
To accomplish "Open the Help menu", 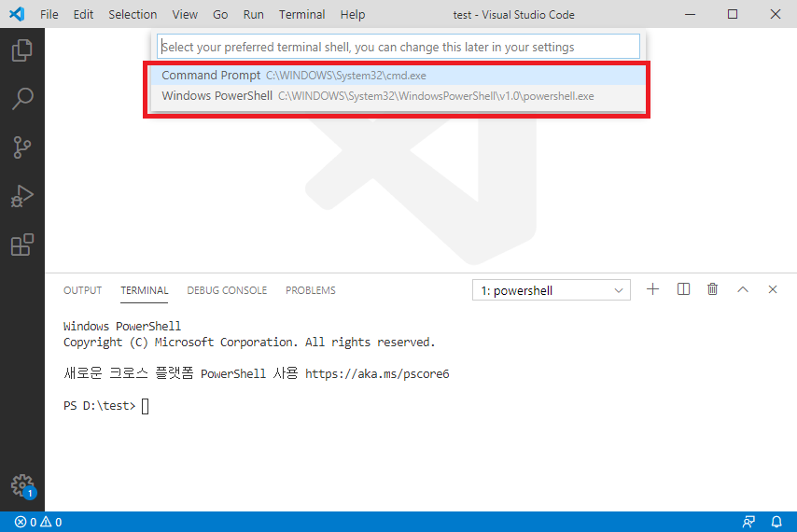I will click(353, 15).
